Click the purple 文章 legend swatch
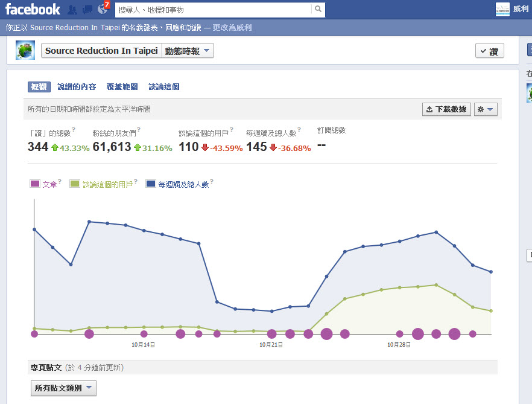The height and width of the screenshot is (404, 532). (x=34, y=184)
